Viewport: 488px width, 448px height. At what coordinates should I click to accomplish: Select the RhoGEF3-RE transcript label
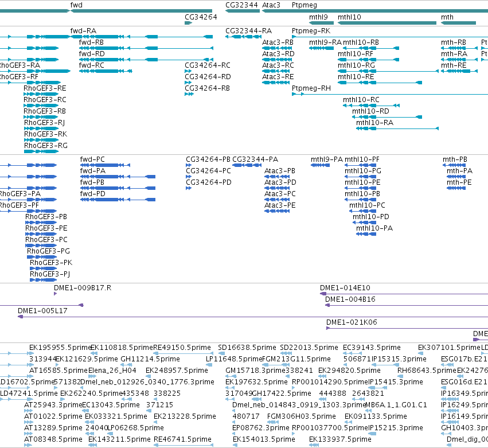click(45, 88)
